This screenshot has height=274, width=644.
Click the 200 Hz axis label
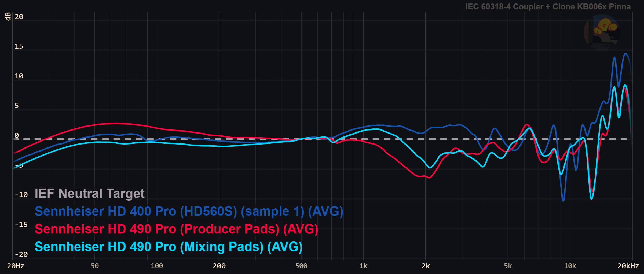(219, 266)
